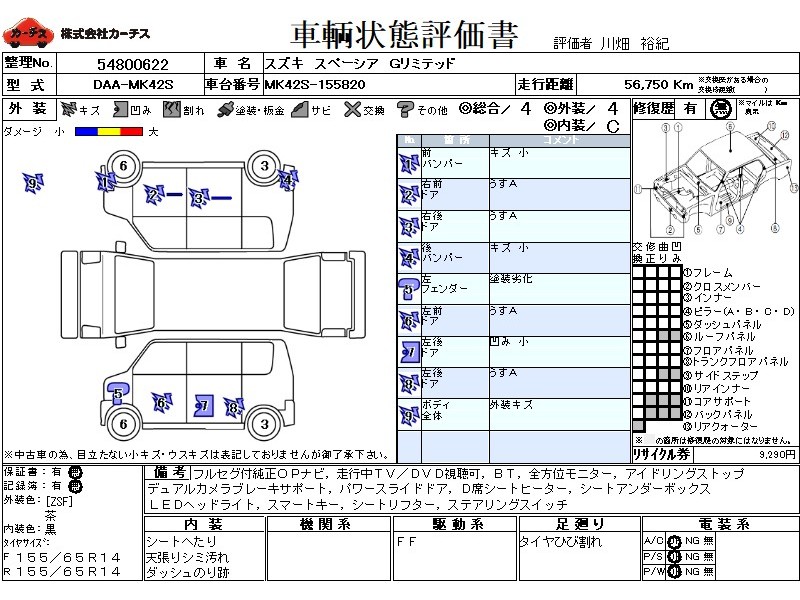Click the A/C OK circled mark
Image resolution: width=800 pixels, height=600 pixels.
point(674,541)
